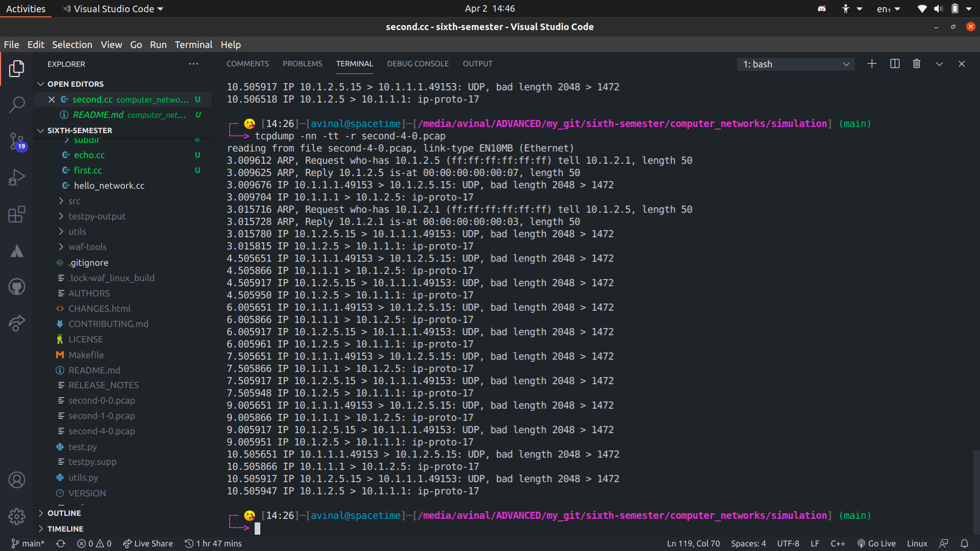The height and width of the screenshot is (551, 980).
Task: Toggle notifications bell in status bar
Action: click(964, 543)
